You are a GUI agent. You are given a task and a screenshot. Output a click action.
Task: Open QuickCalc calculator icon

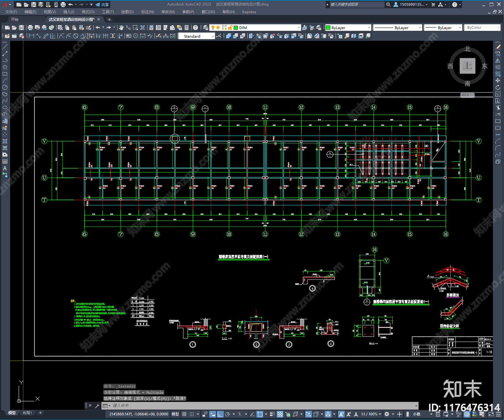click(x=186, y=28)
